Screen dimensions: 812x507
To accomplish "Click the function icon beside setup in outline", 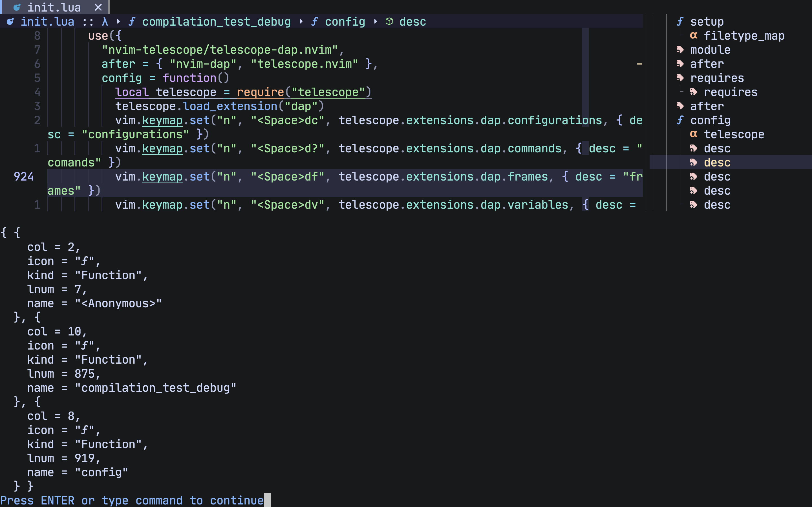I will 679,21.
